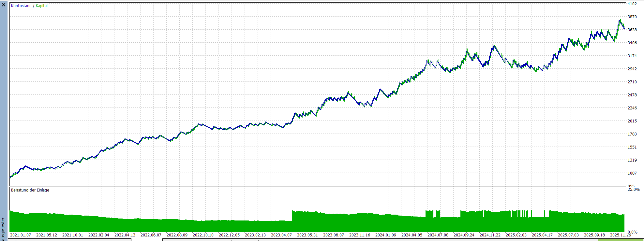Click the 0.0% deposit load scale label

click(x=632, y=232)
